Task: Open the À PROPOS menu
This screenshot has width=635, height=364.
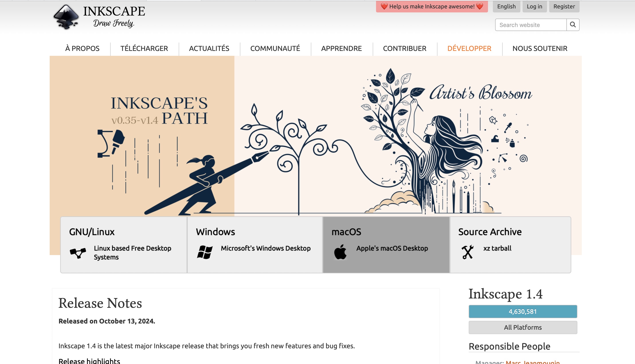Action: [x=82, y=48]
